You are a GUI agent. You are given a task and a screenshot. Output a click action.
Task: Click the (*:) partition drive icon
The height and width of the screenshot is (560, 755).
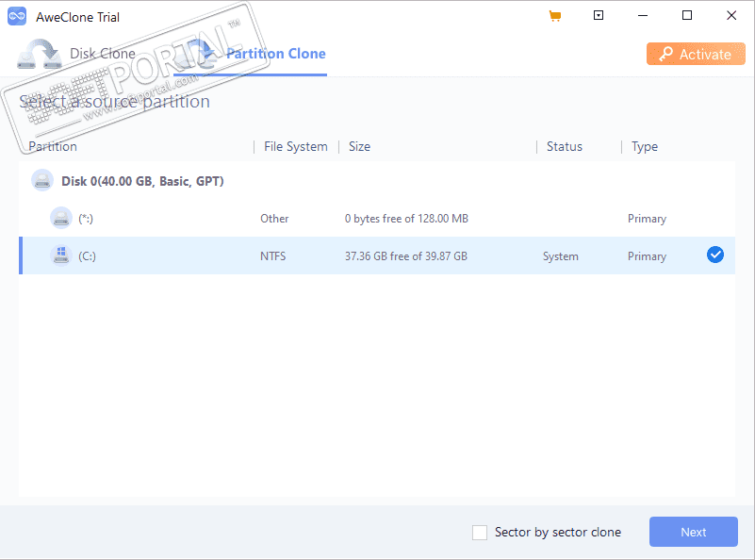tap(61, 218)
